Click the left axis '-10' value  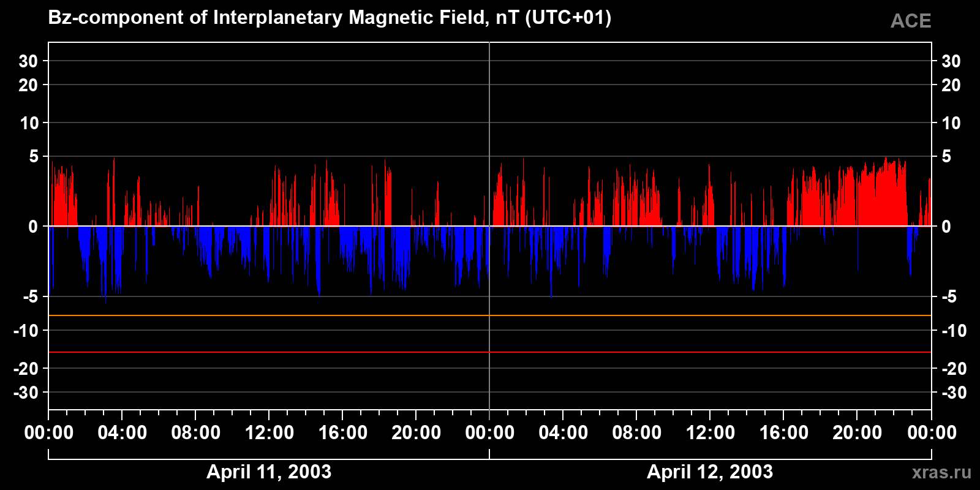(x=26, y=331)
